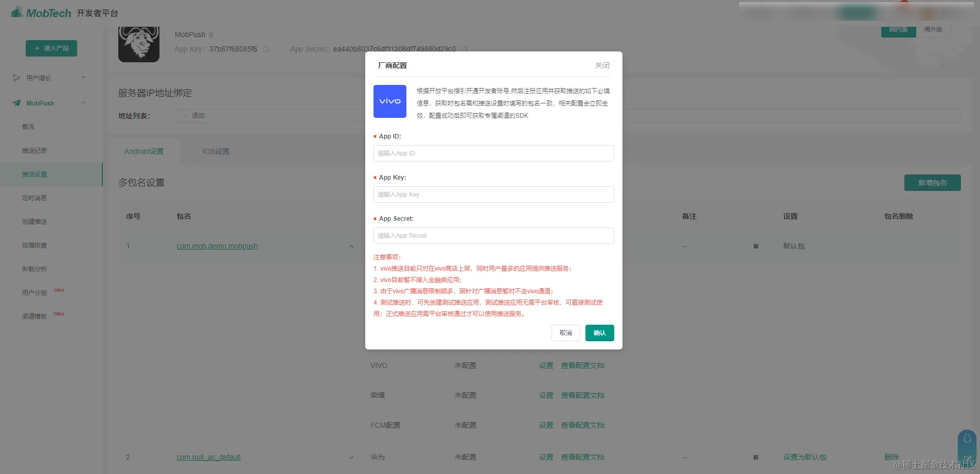The width and height of the screenshot is (980, 474).
Task: Click the 备注 column header
Action: [689, 216]
